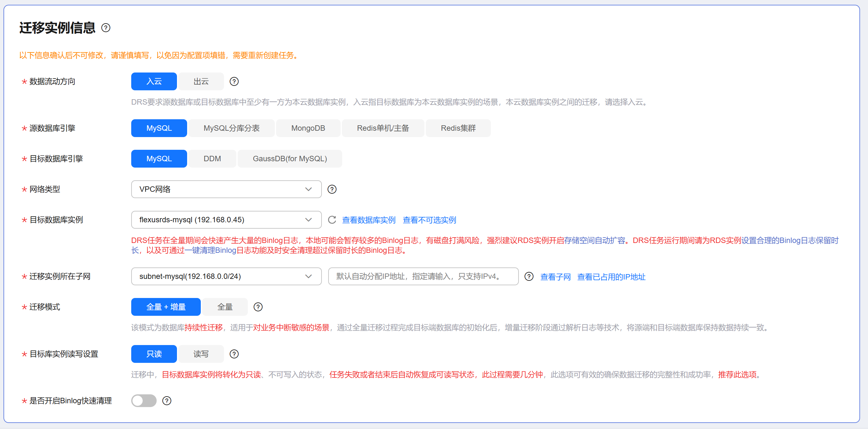Screen dimensions: 868x429
Task: Select 全量 migration mode
Action: (x=225, y=307)
